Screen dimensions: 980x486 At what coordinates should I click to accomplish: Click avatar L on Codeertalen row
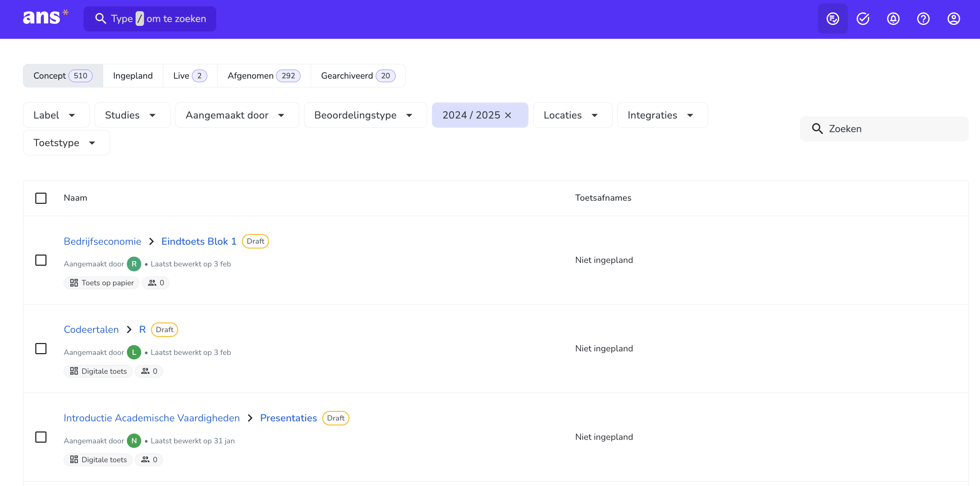134,352
